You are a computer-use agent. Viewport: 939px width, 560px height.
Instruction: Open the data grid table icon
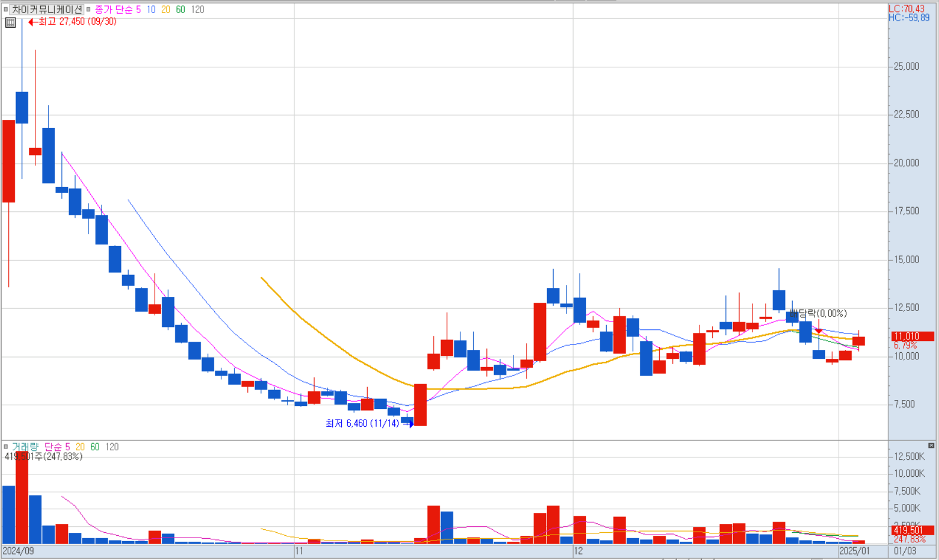click(10, 22)
